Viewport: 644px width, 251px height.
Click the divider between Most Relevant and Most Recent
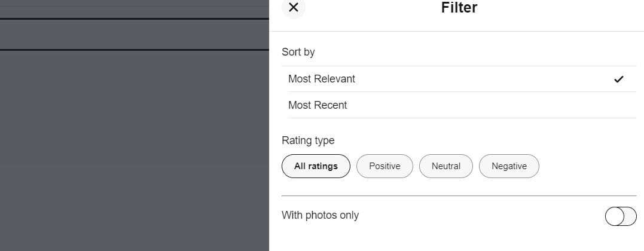coord(462,92)
